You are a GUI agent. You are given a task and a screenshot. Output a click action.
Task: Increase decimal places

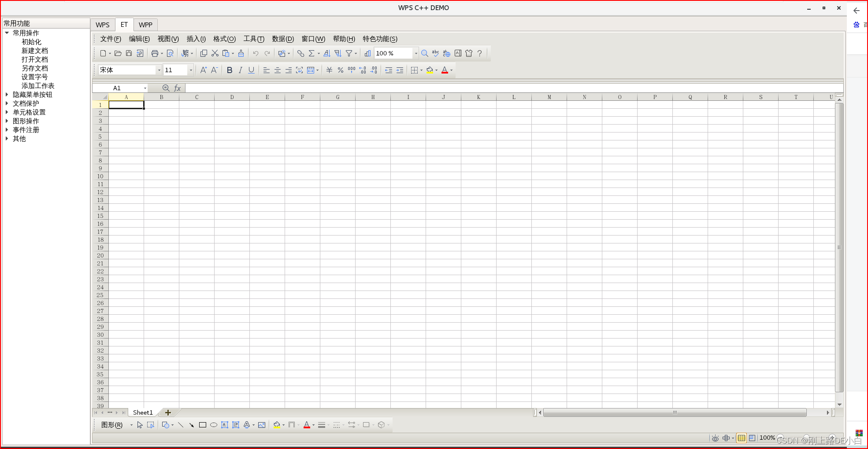(x=363, y=70)
